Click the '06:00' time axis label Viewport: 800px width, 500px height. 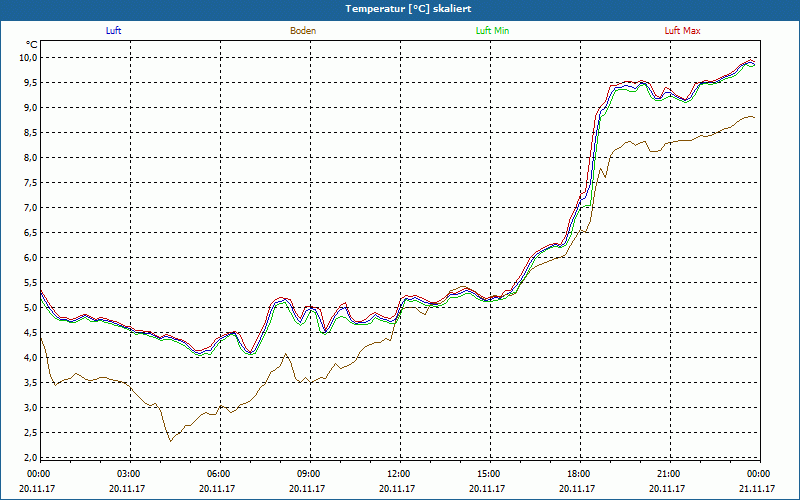218,474
